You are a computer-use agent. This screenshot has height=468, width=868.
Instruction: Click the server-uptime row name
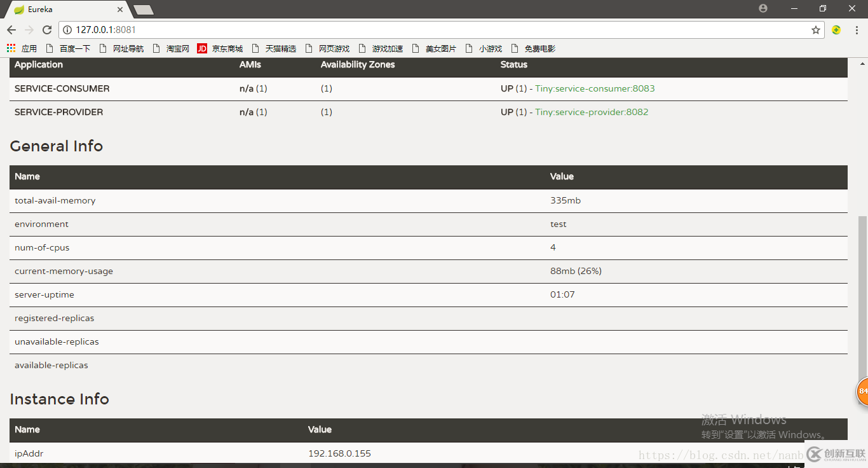pos(44,294)
